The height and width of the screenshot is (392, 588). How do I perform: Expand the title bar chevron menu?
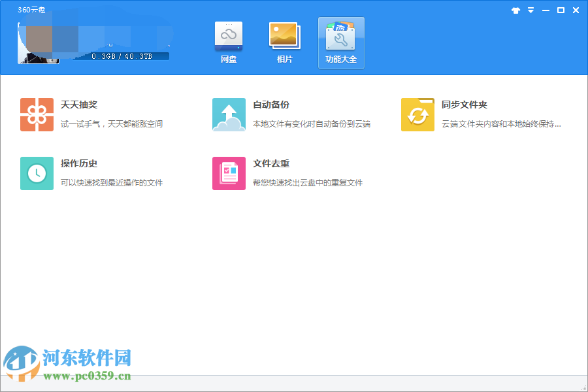point(531,10)
